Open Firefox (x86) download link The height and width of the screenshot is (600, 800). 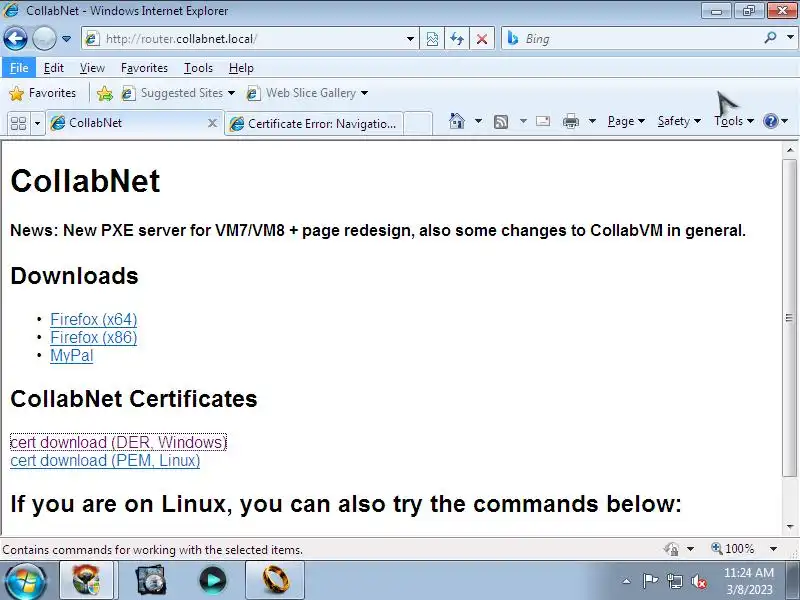[x=94, y=337]
